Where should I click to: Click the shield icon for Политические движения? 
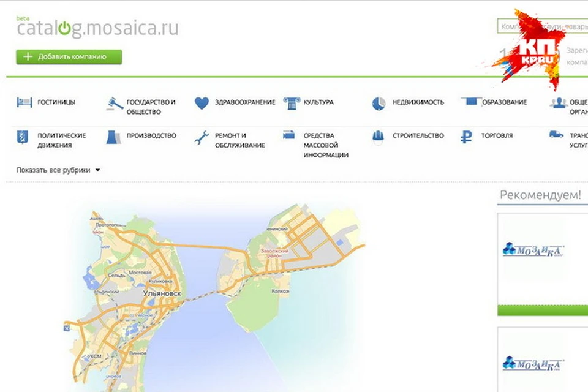[23, 137]
